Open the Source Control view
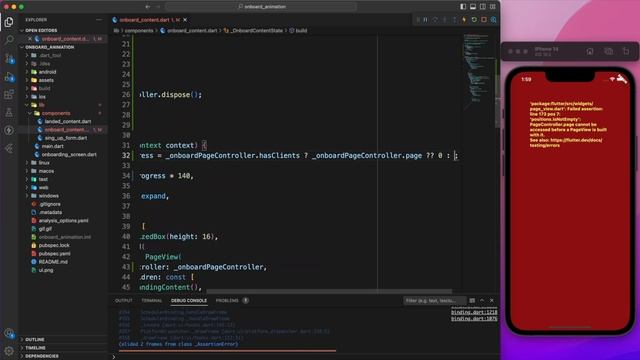The height and width of the screenshot is (360, 640). [9, 58]
